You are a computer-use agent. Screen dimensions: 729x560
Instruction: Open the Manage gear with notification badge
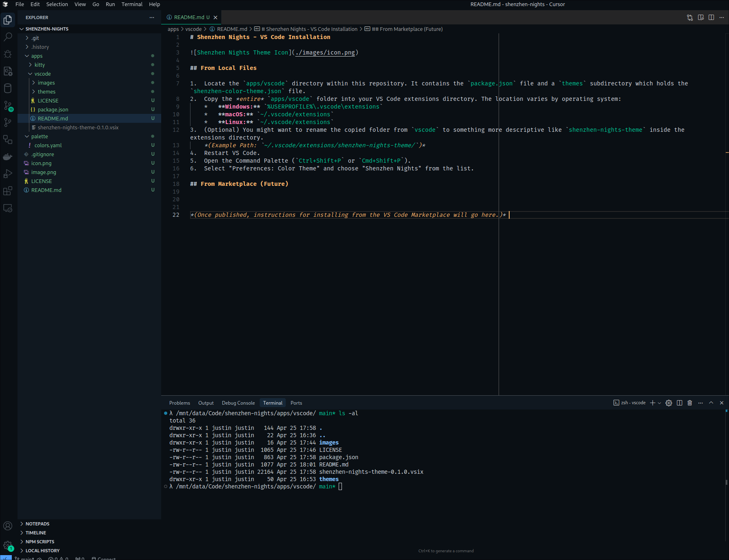[8, 545]
